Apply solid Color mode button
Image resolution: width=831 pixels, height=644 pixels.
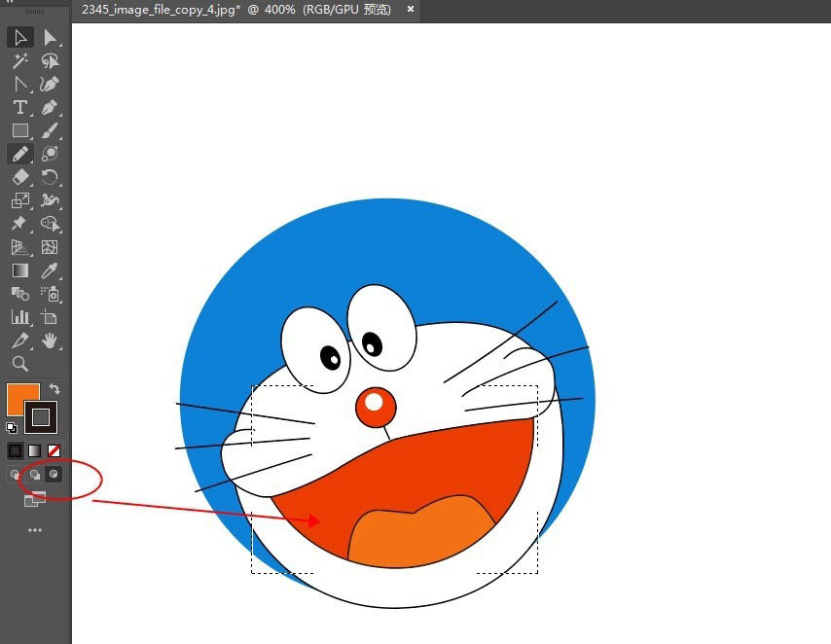pyautogui.click(x=15, y=451)
